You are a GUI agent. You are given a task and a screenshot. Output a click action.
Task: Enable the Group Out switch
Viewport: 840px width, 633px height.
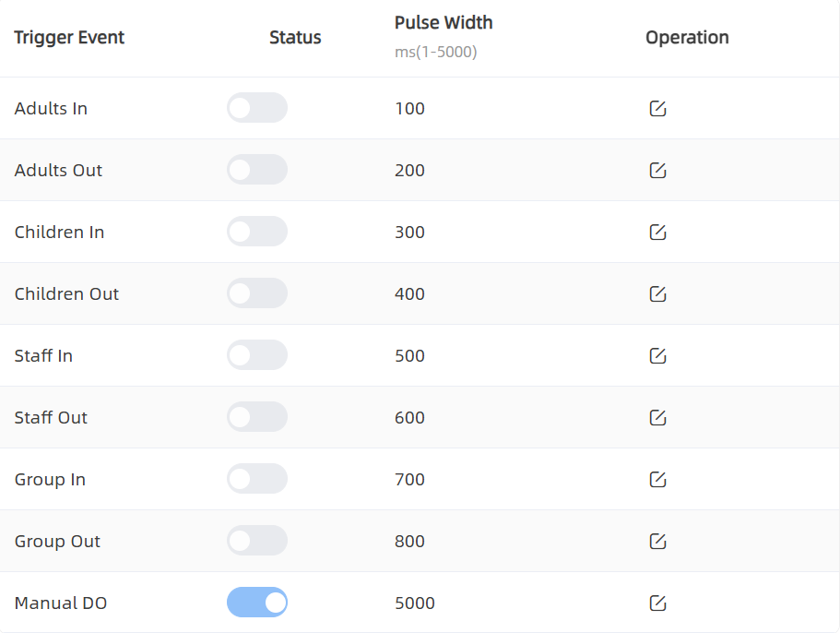point(257,541)
